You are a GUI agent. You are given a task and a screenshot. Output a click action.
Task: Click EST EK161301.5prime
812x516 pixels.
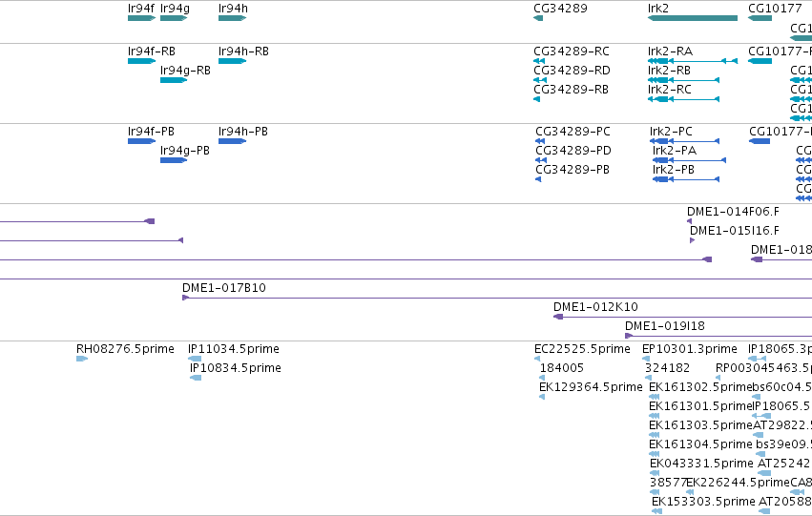(654, 416)
